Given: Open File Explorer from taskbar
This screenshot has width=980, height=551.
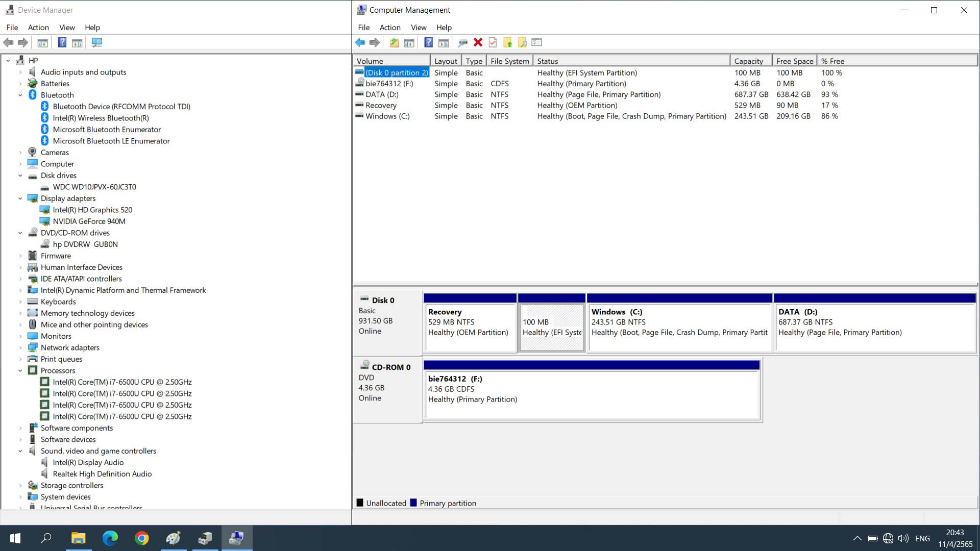Looking at the screenshot, I should pos(78,538).
